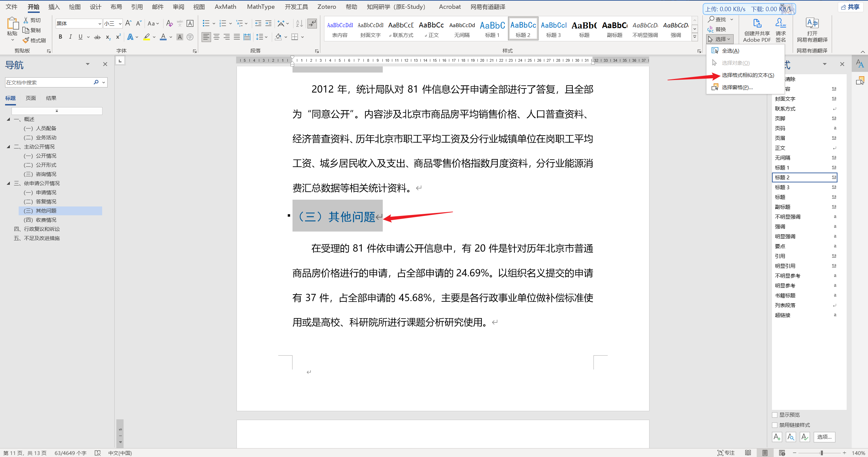Check the 禁用链接样式 checkbox

pos(775,425)
